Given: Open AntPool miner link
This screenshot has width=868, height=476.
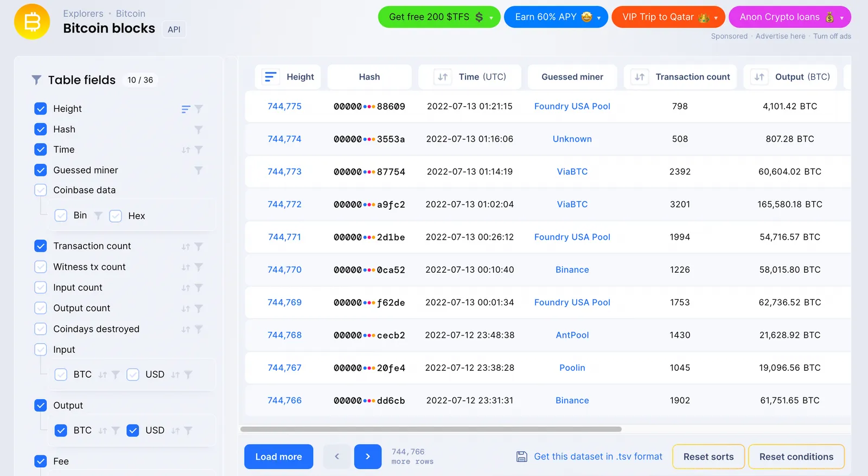Looking at the screenshot, I should [572, 335].
